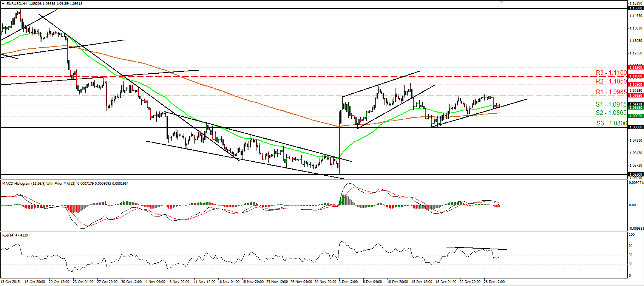644x286 pixels.
Task: Click the 18 Nov 20:00 time label
Action: 253,281
